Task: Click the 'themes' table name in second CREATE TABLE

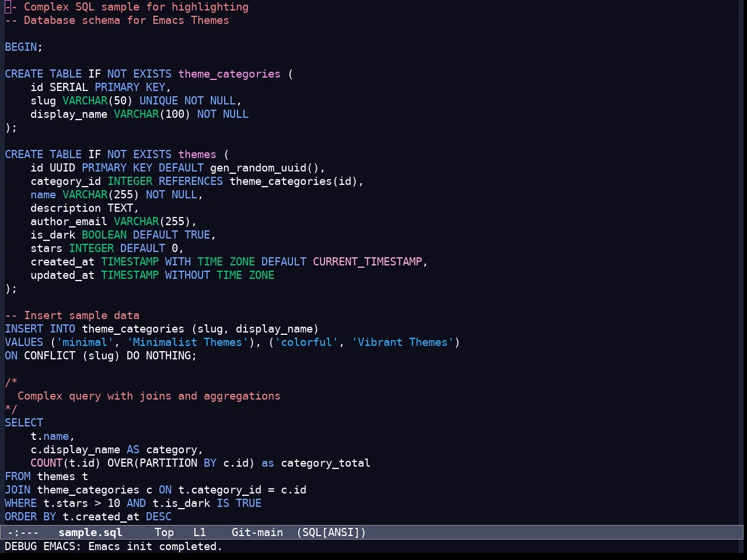Action: [197, 155]
